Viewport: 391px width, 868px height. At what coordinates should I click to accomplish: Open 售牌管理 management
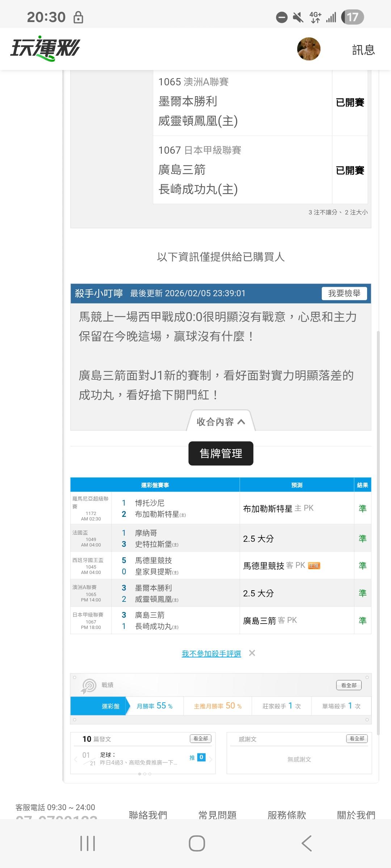click(x=221, y=453)
